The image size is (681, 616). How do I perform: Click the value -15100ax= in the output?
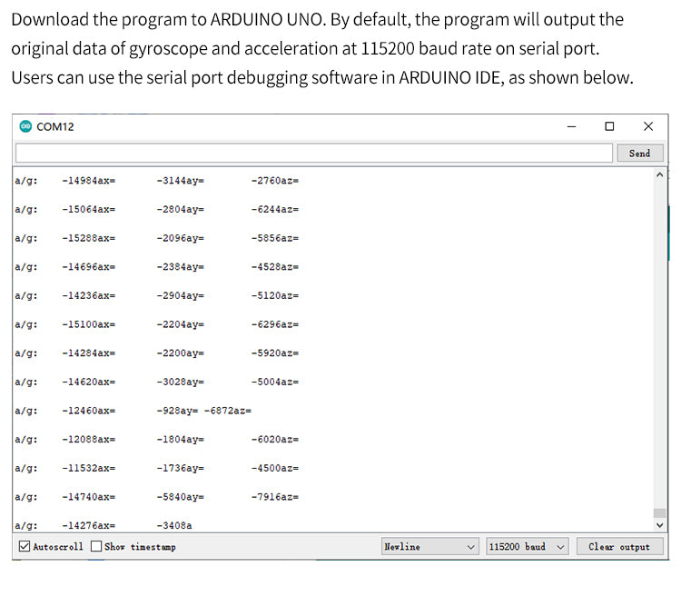point(89,324)
